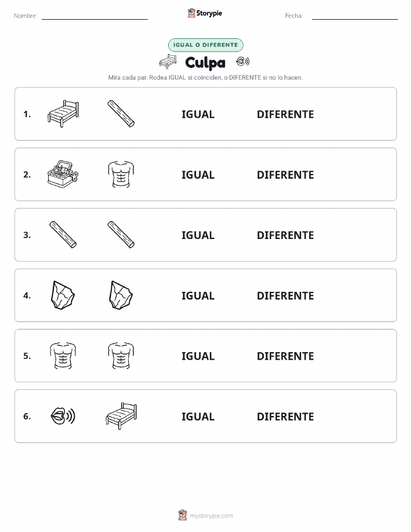Select IGUAL for question 4
This screenshot has height=532, width=411.
pos(198,295)
